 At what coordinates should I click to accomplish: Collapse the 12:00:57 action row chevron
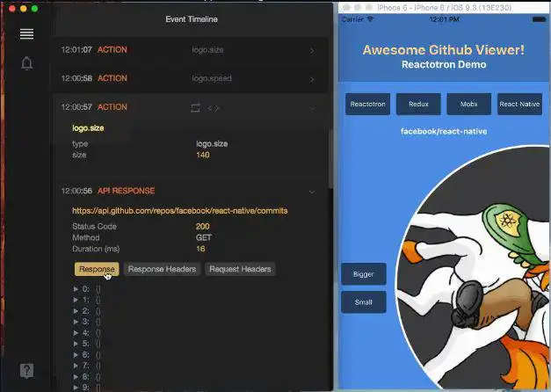coord(312,108)
